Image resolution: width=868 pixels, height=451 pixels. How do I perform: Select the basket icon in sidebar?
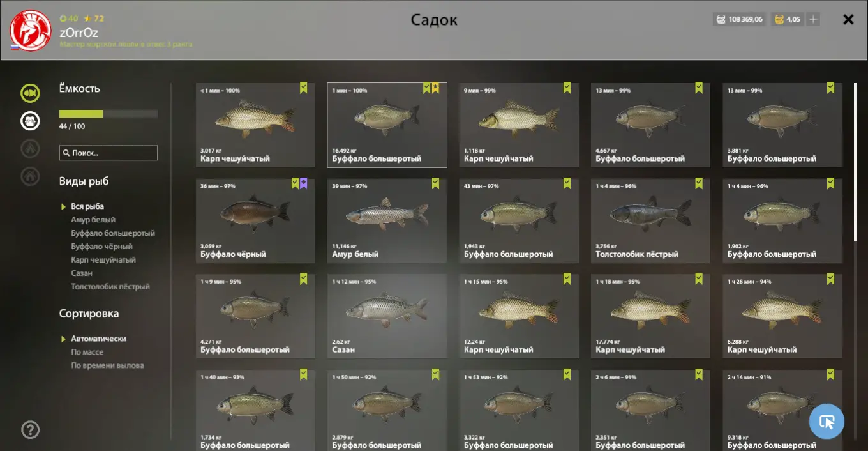(30, 121)
